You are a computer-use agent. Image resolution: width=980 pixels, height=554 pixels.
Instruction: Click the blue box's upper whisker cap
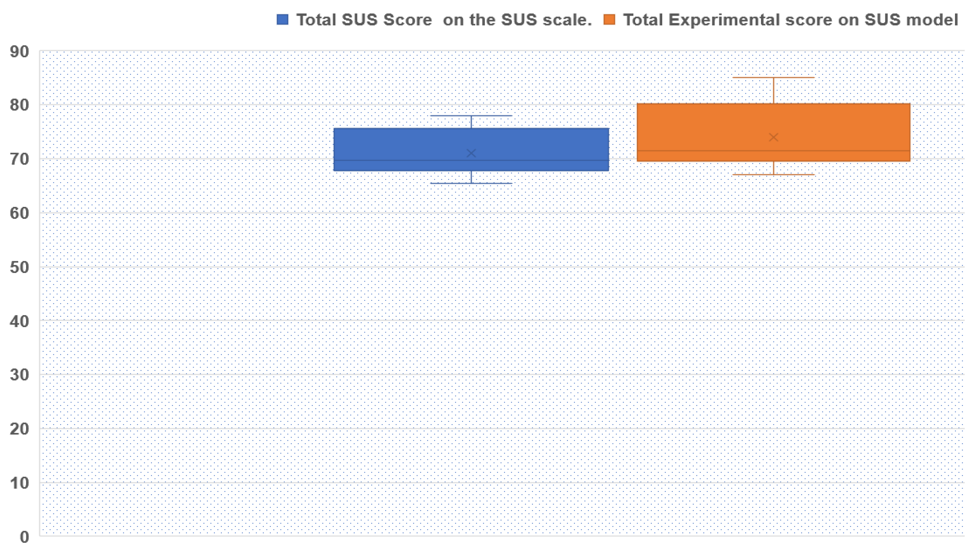click(x=471, y=116)
